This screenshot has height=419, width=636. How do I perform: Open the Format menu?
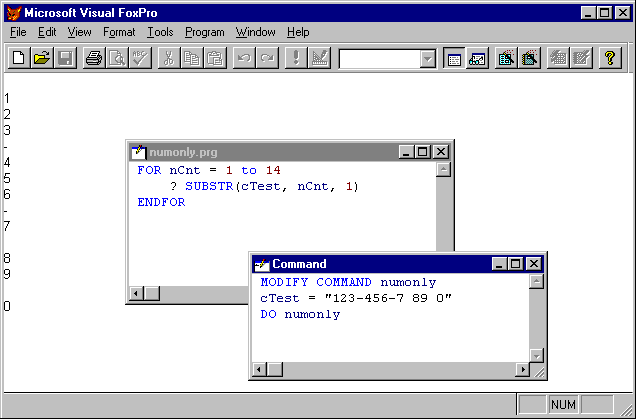119,32
